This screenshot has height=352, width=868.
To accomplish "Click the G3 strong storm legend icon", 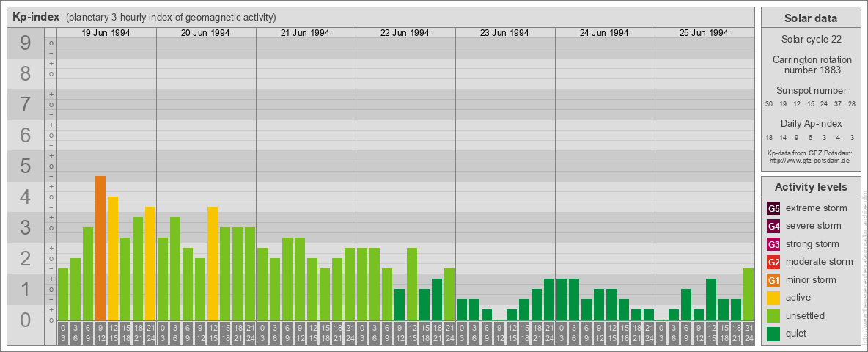I will (774, 244).
